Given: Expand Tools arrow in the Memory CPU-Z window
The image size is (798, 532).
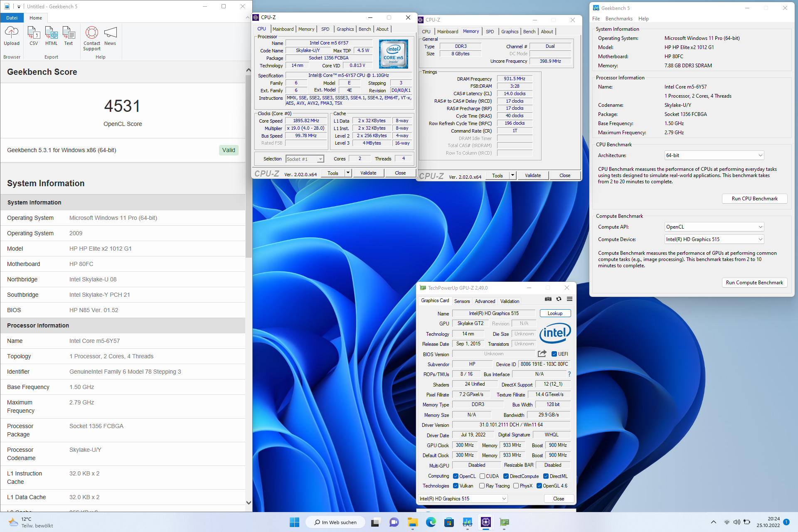Looking at the screenshot, I should point(512,175).
